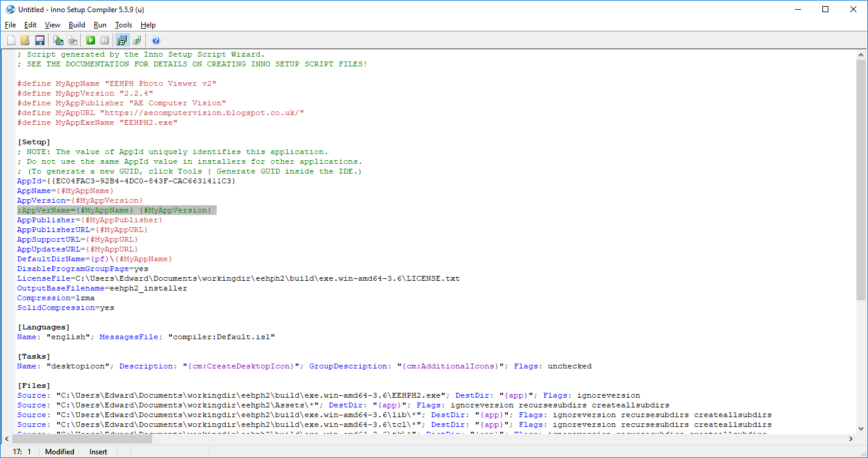The width and height of the screenshot is (868, 458).
Task: Click the Pause debugging icon
Action: [105, 40]
